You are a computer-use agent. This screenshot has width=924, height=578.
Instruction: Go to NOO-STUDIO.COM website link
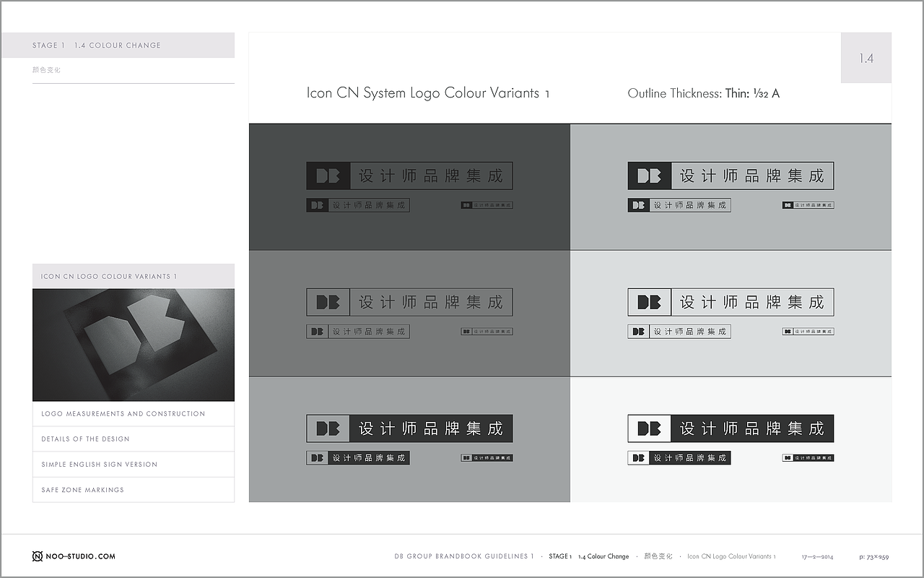tap(81, 557)
